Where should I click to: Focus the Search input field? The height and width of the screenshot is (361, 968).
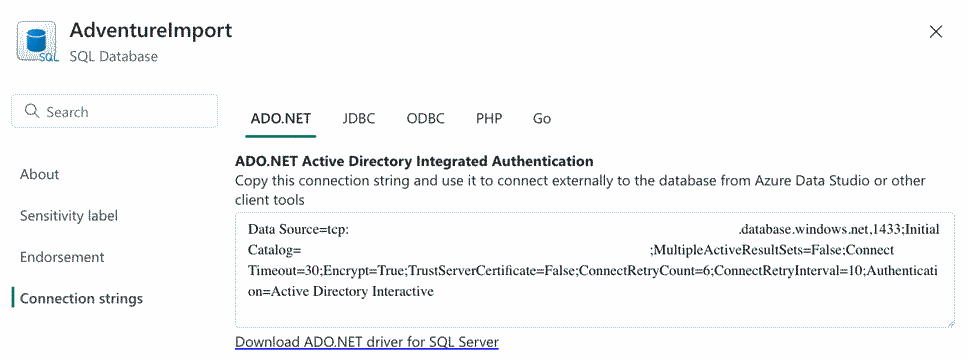(115, 112)
